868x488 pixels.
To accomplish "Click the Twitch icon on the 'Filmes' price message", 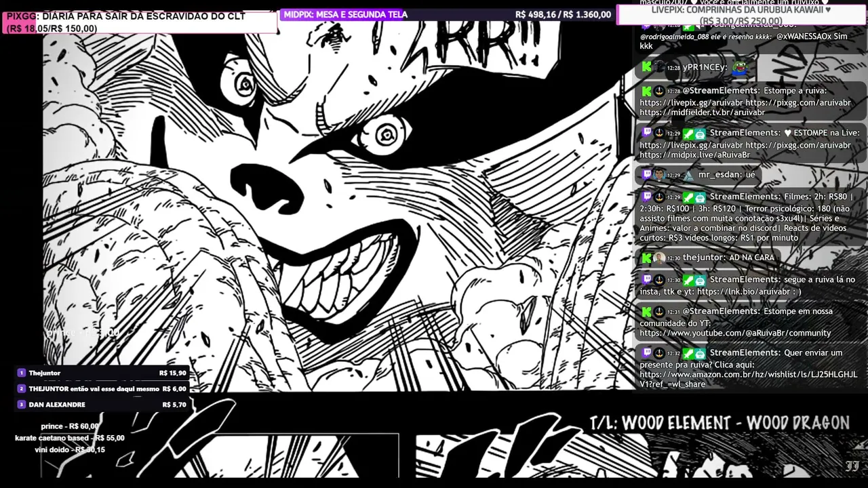I will tap(646, 197).
